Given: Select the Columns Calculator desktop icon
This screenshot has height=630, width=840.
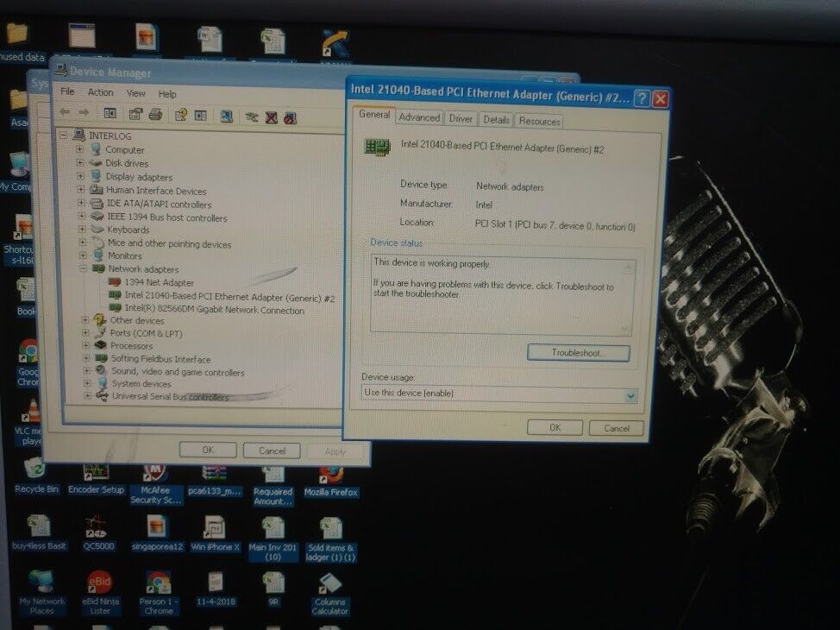Looking at the screenshot, I should (x=330, y=594).
